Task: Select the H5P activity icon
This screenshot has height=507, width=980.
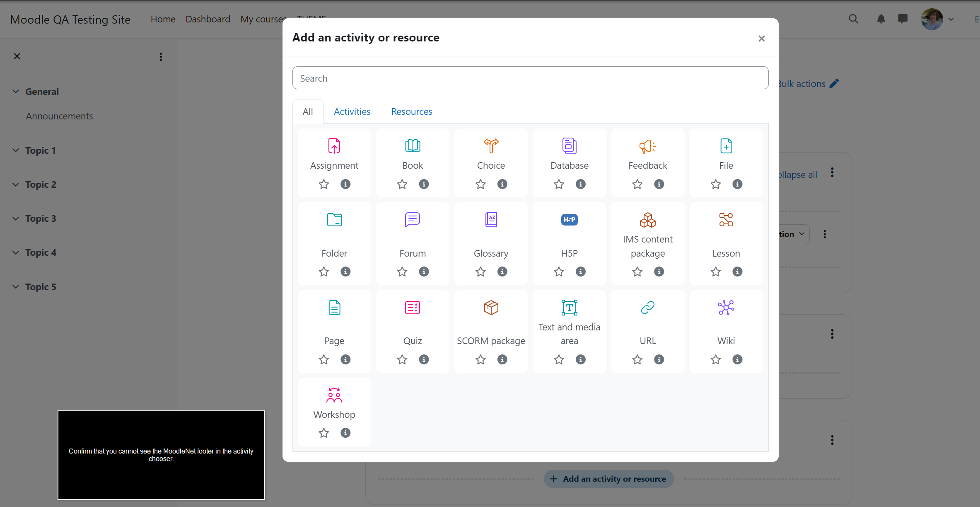Action: tap(569, 220)
